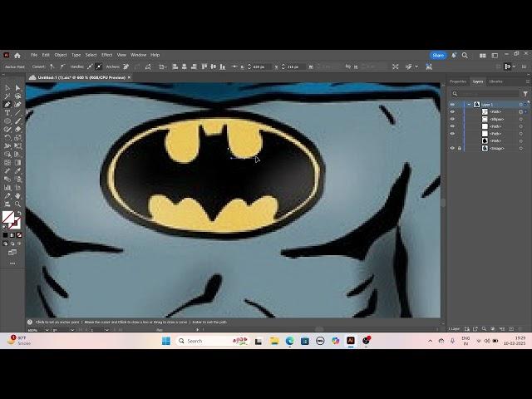Open the Align To dropdown
Viewport: 532px width, 399px height.
click(x=163, y=66)
